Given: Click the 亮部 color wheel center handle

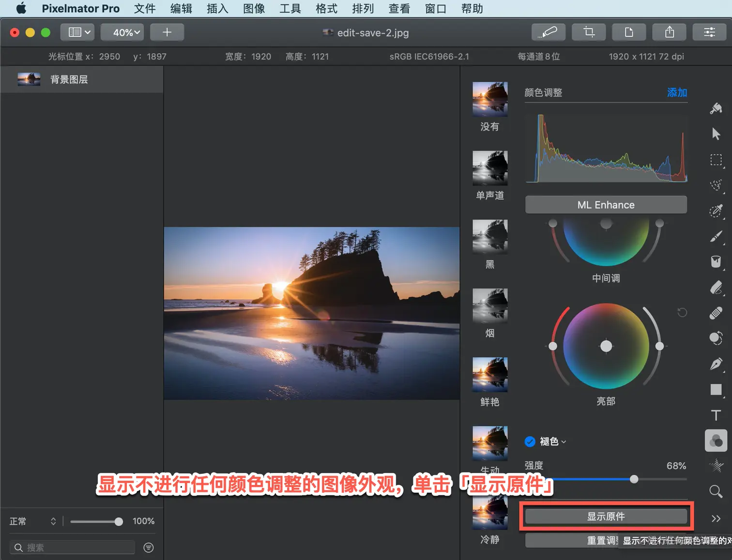Looking at the screenshot, I should [x=606, y=346].
